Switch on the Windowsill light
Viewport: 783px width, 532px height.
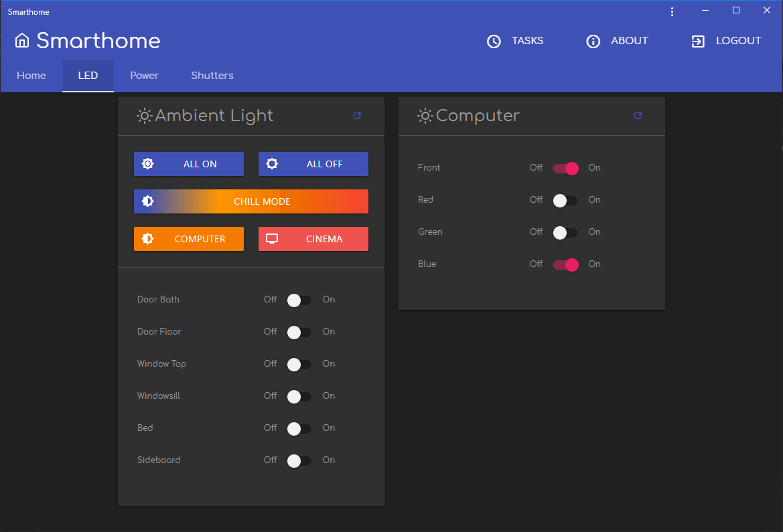[x=299, y=396]
